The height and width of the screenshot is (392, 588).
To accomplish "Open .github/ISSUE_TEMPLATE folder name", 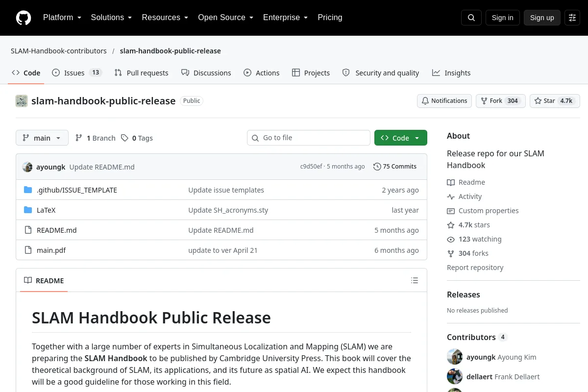I will (x=77, y=190).
